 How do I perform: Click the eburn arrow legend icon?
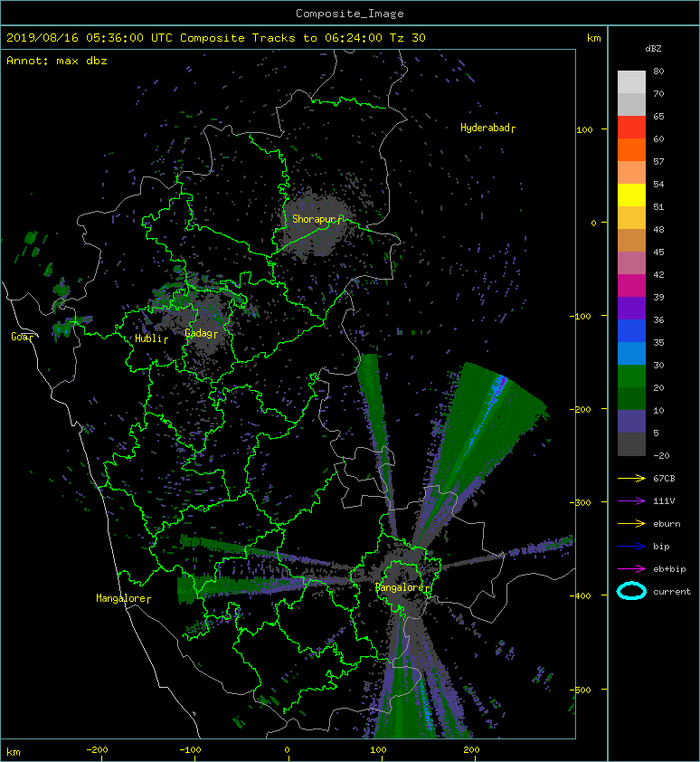pyautogui.click(x=631, y=523)
